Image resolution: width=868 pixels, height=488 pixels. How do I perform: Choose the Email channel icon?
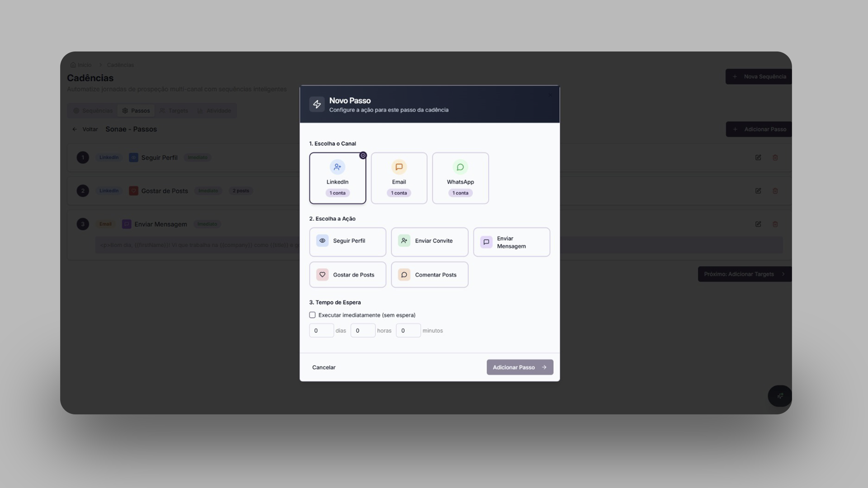[399, 167]
